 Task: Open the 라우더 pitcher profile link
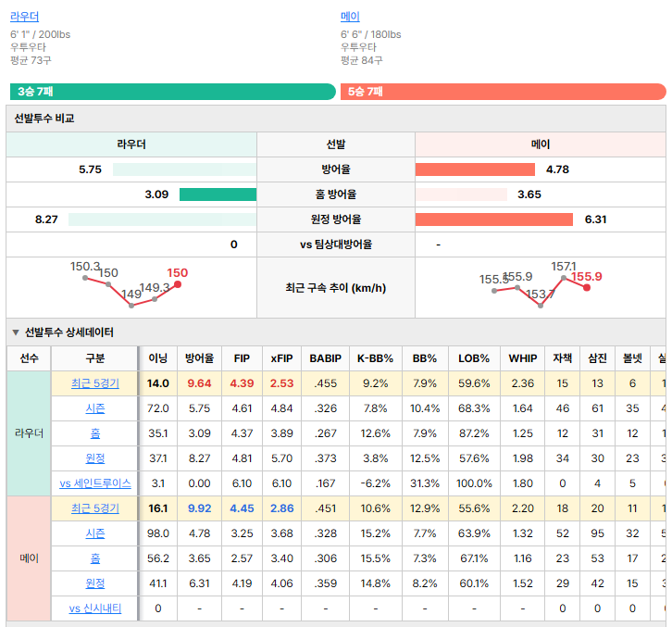[24, 17]
